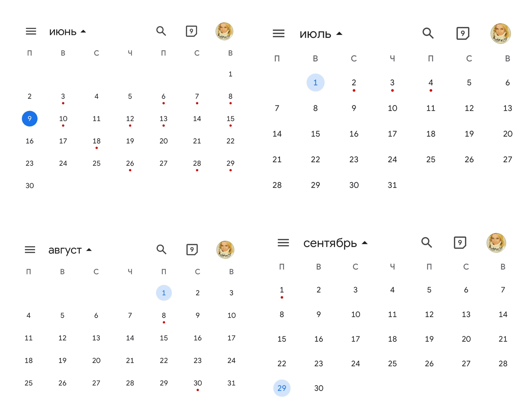The height and width of the screenshot is (420, 525).
Task: Choose September 29 highlighted date
Action: point(282,388)
